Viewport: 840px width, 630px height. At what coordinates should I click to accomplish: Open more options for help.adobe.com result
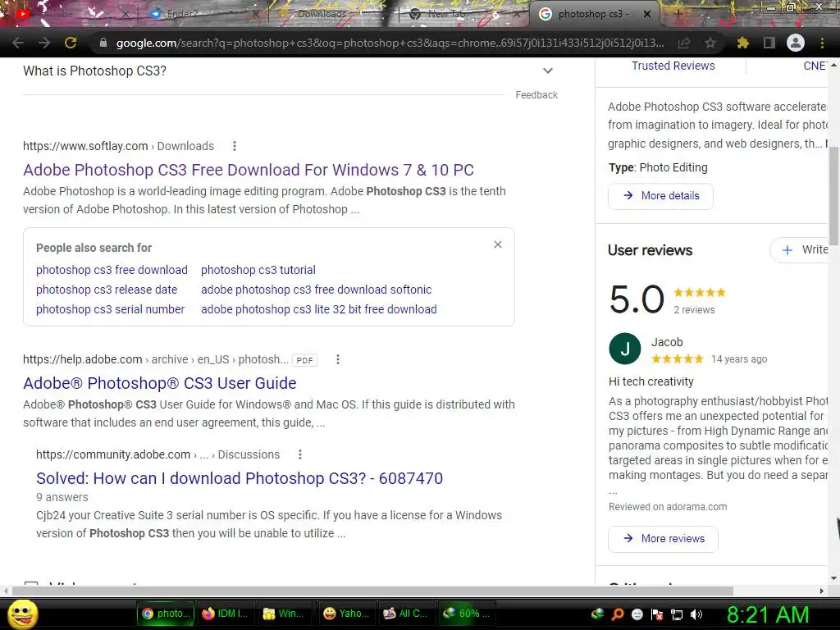point(337,359)
